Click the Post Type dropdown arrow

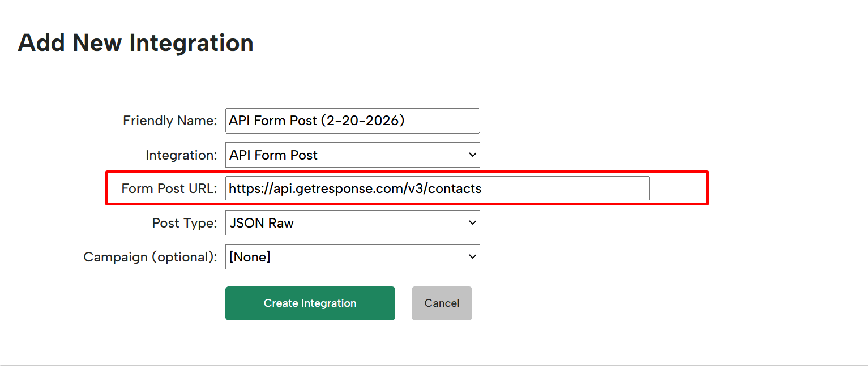(472, 222)
